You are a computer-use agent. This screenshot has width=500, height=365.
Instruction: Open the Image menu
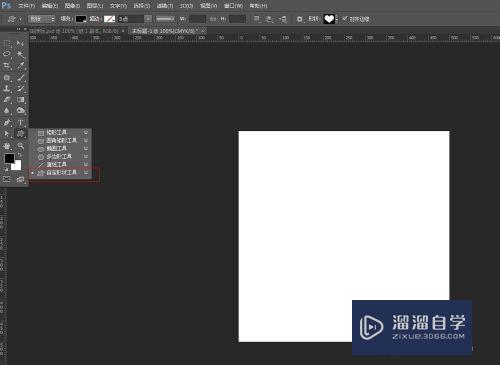[72, 6]
